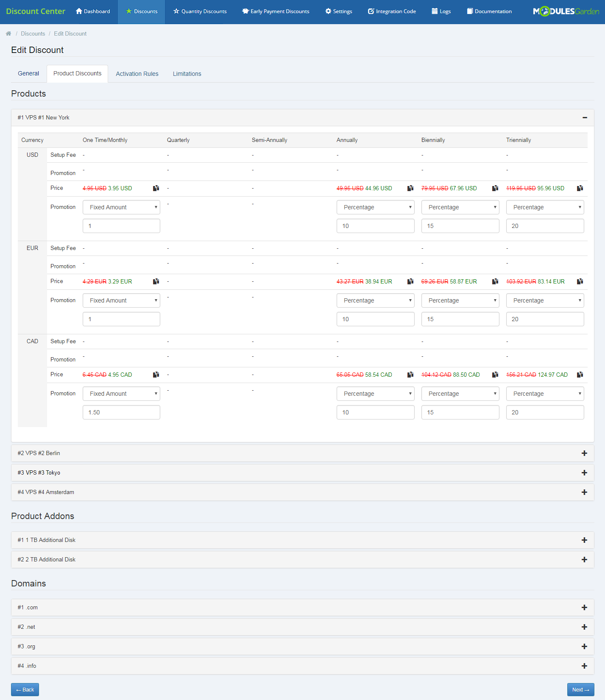Click copy icon beside 3.95 USD price
This screenshot has height=700, width=605.
(156, 188)
